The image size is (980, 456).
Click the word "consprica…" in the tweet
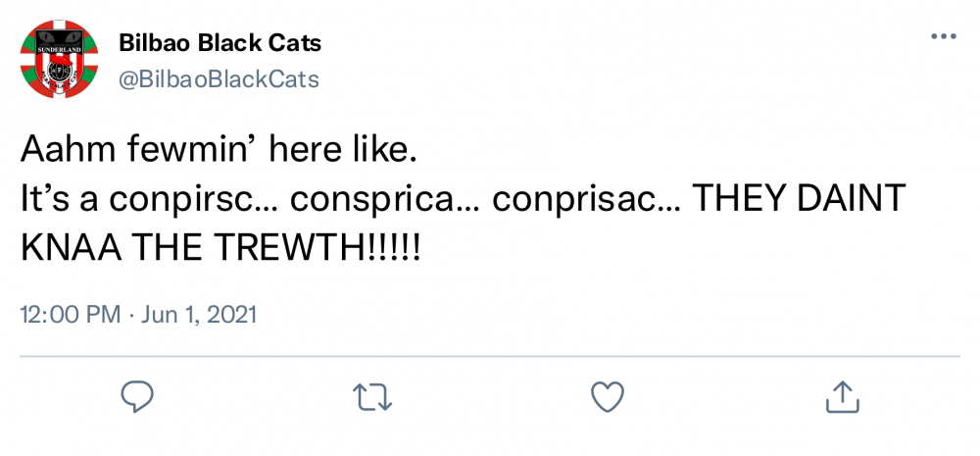pyautogui.click(x=385, y=200)
